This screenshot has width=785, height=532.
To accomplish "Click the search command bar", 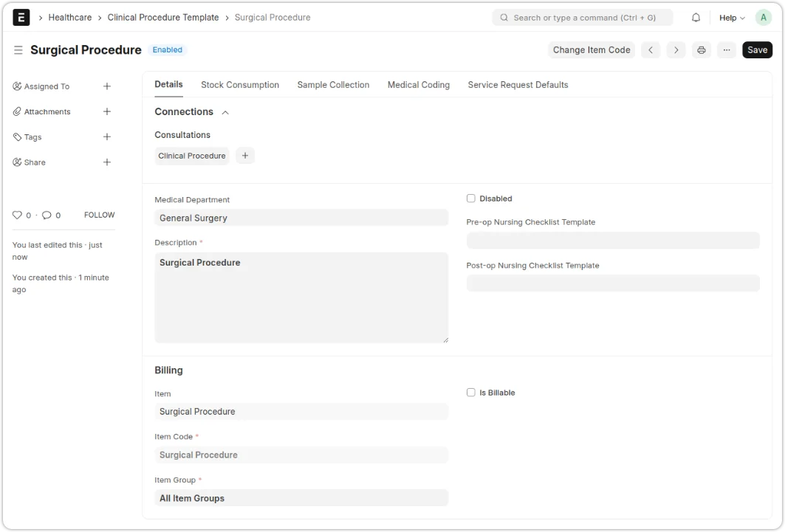I will point(583,18).
